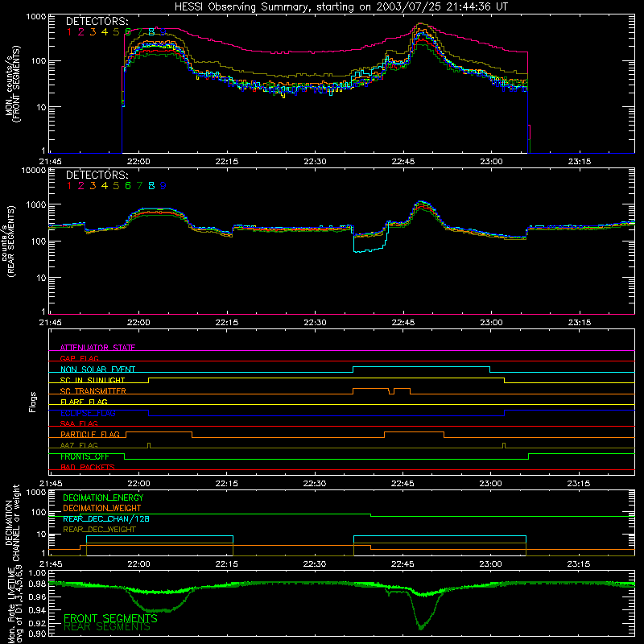Click the 'SAA_FLAG' flag label

79,423
